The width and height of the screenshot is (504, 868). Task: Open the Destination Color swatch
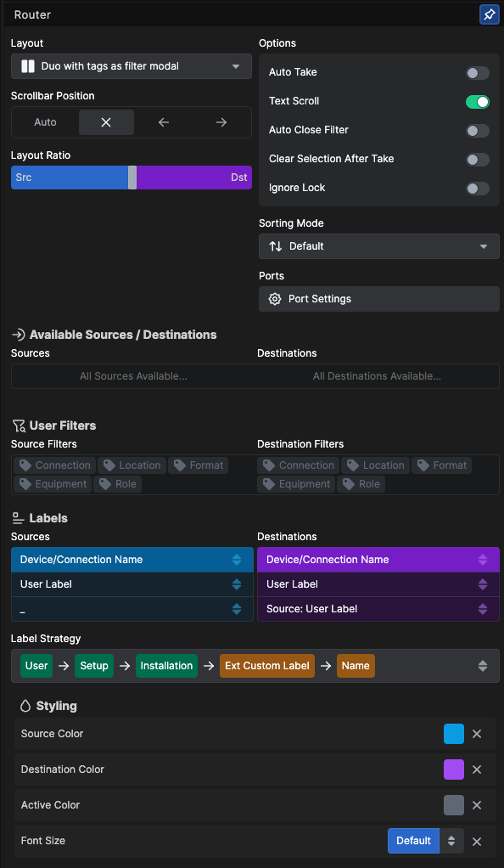(x=454, y=770)
